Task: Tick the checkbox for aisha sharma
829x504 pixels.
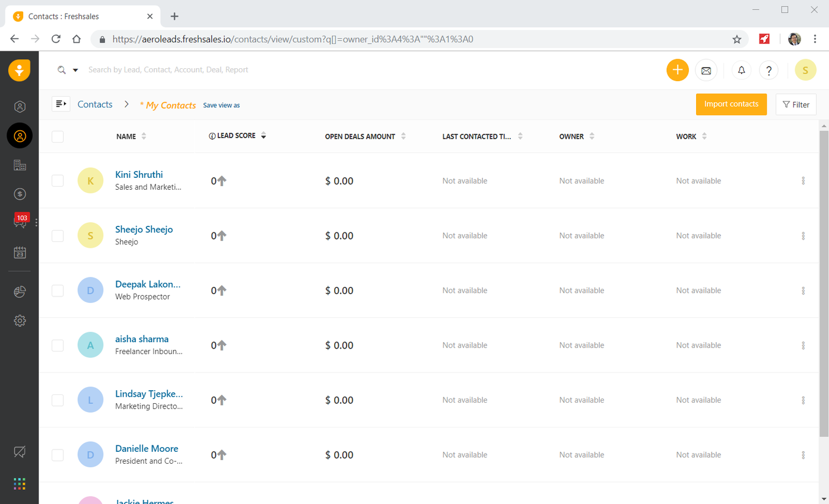Action: [x=58, y=345]
